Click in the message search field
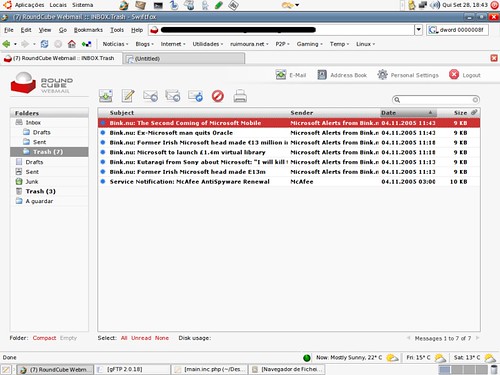500x375 pixels. (436, 100)
